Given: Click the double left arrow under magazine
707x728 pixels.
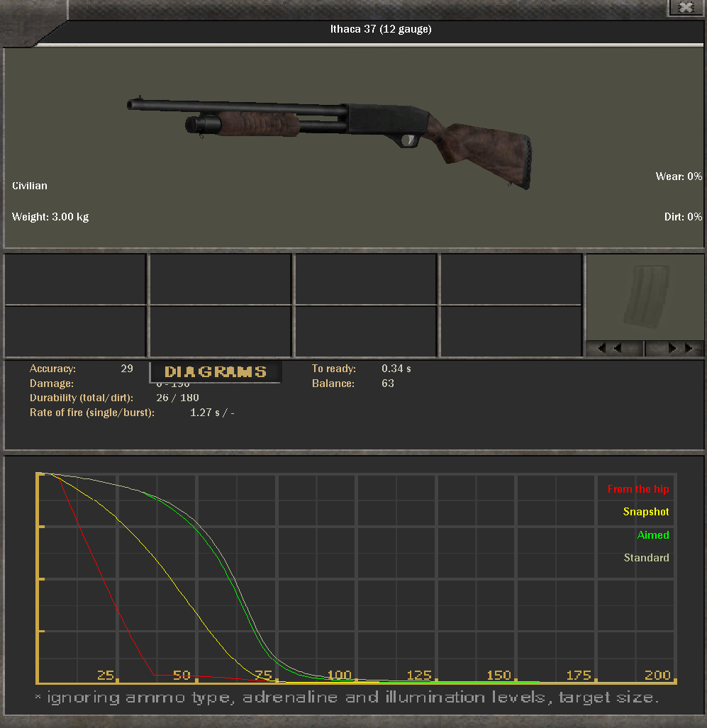Looking at the screenshot, I should point(616,348).
